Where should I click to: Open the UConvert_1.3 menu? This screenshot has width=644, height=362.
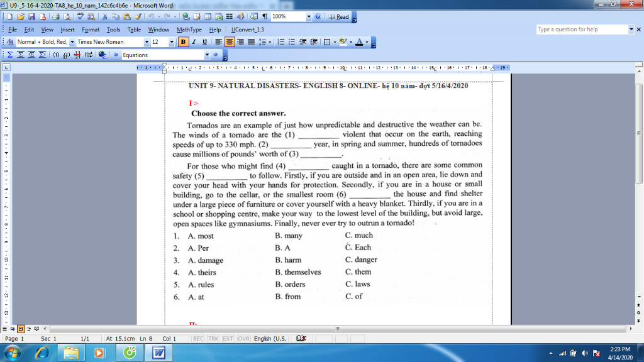247,30
